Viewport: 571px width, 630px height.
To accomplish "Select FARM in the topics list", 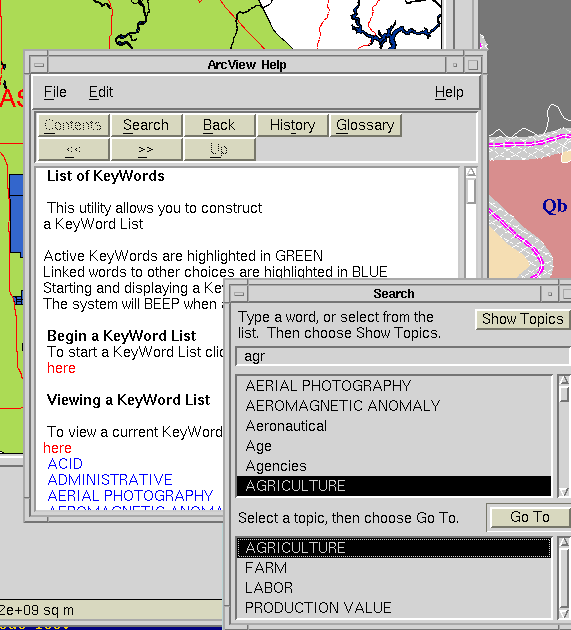I will click(x=394, y=568).
